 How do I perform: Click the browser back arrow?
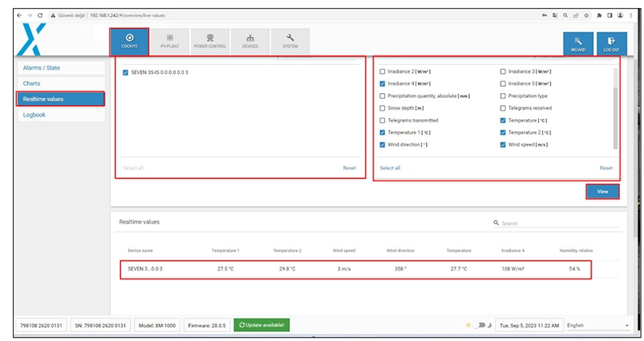[x=19, y=15]
